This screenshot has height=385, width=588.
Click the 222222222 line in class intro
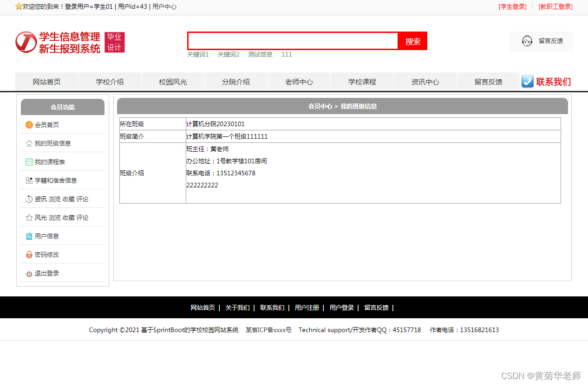(202, 185)
